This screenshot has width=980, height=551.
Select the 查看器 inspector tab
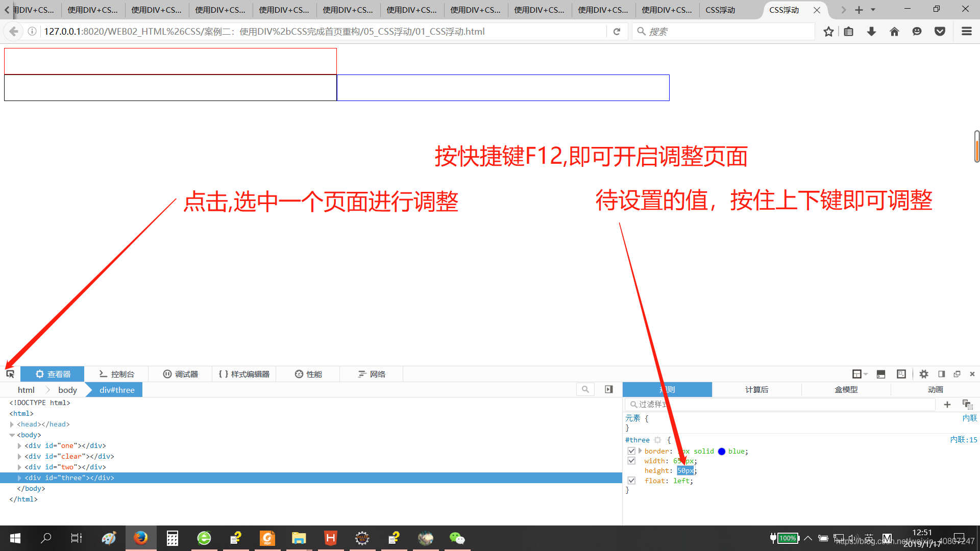click(53, 374)
